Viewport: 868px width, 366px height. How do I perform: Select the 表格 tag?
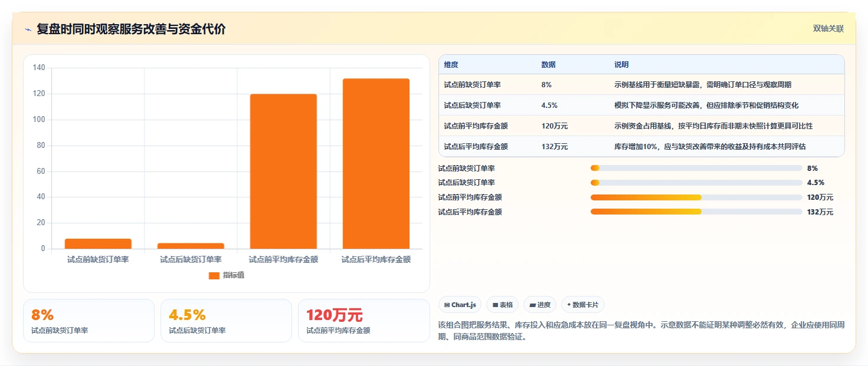point(502,305)
